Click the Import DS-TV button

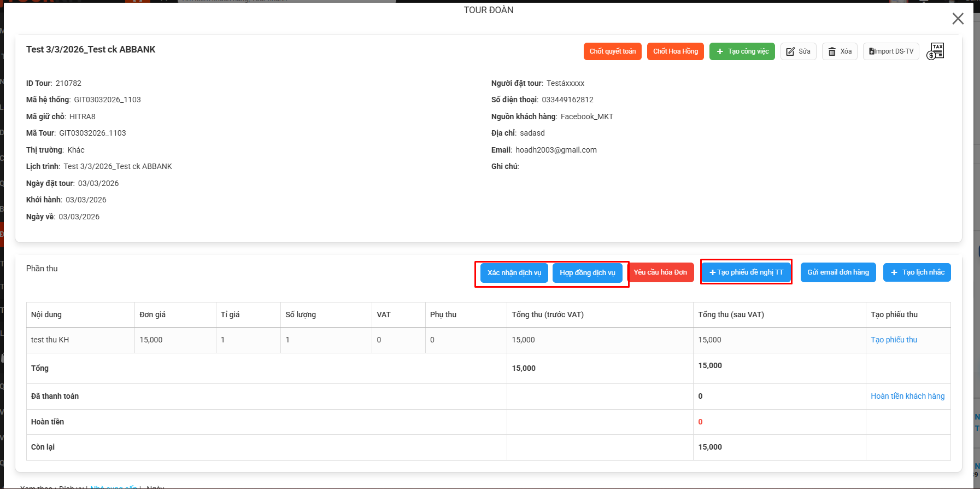coord(891,51)
